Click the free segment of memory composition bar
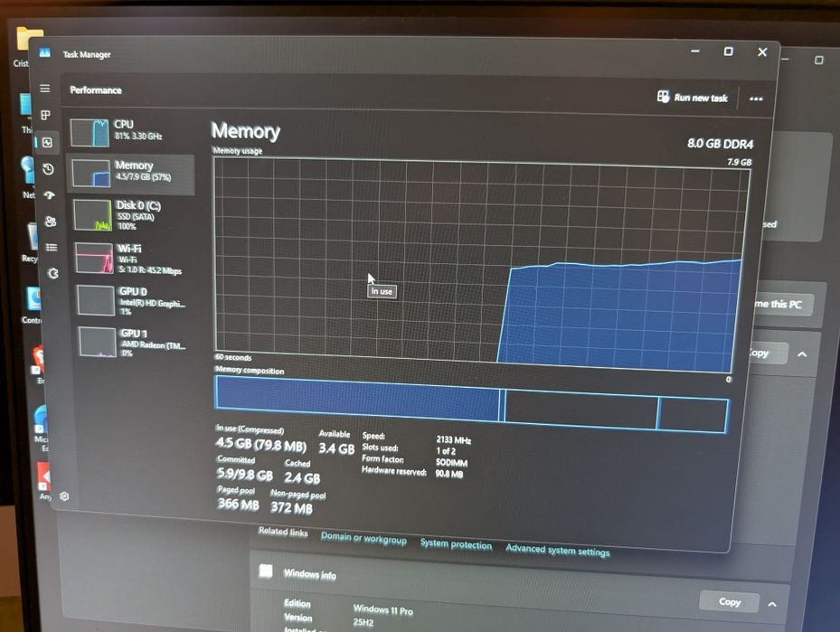Image resolution: width=840 pixels, height=632 pixels. pos(694,415)
